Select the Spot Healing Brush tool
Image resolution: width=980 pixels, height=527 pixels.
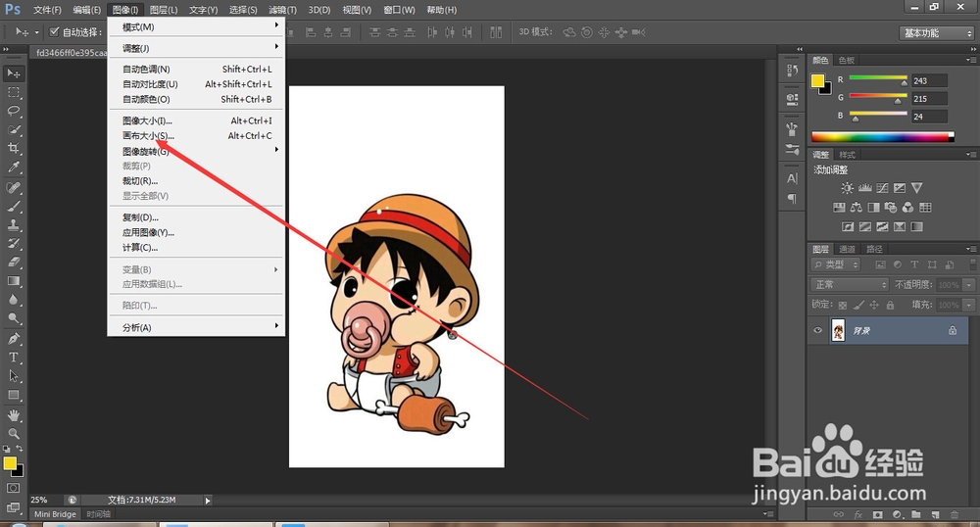[x=13, y=187]
